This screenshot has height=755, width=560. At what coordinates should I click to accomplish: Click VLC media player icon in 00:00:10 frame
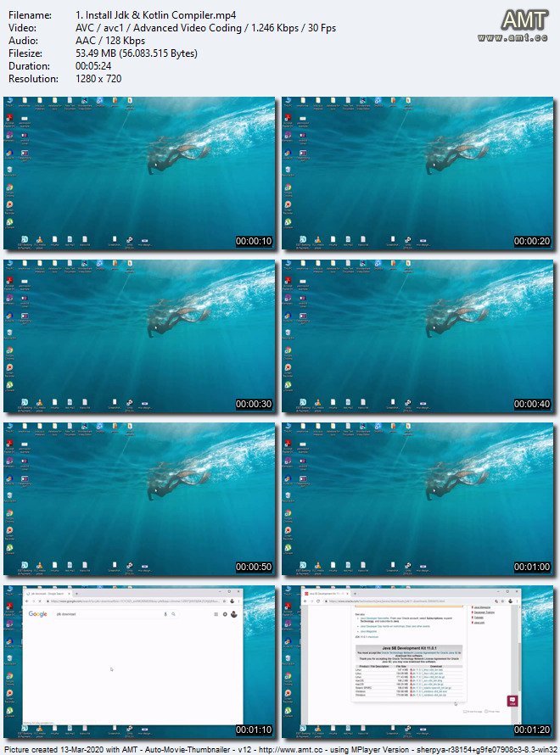(40, 241)
